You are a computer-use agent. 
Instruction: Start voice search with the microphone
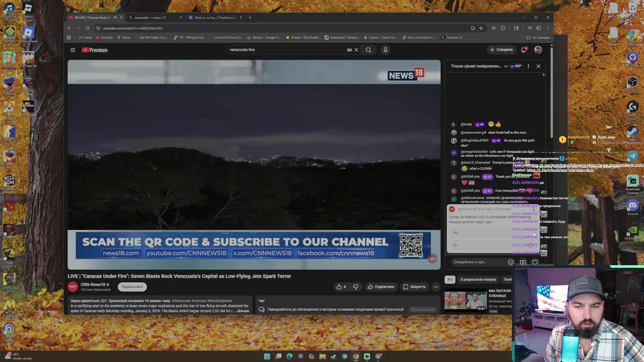385,50
